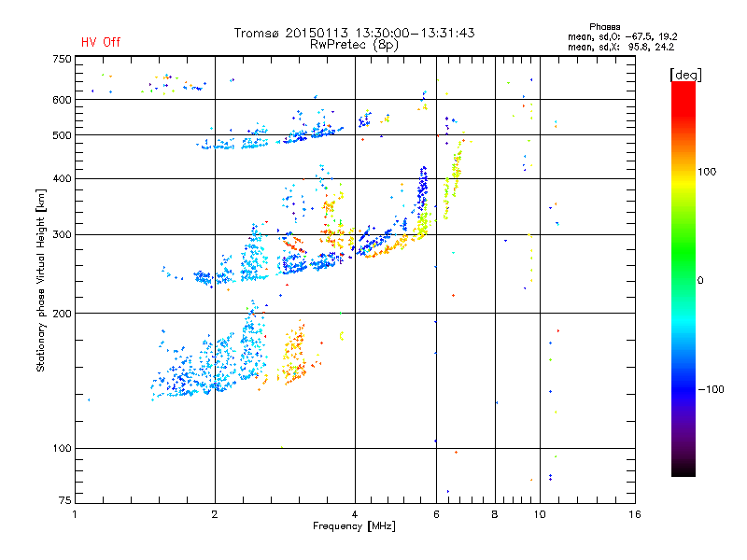The height and width of the screenshot is (560, 747).
Task: Select the plot title "Tromsø 20150113 13:30:00-13:31:43"
Action: coord(355,33)
